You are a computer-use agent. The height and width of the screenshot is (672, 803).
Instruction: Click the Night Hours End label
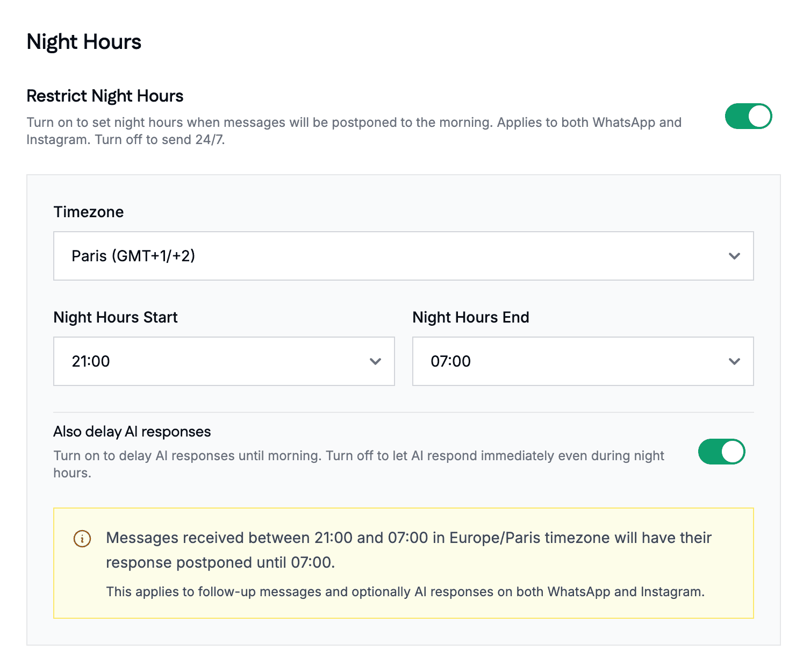click(x=471, y=317)
